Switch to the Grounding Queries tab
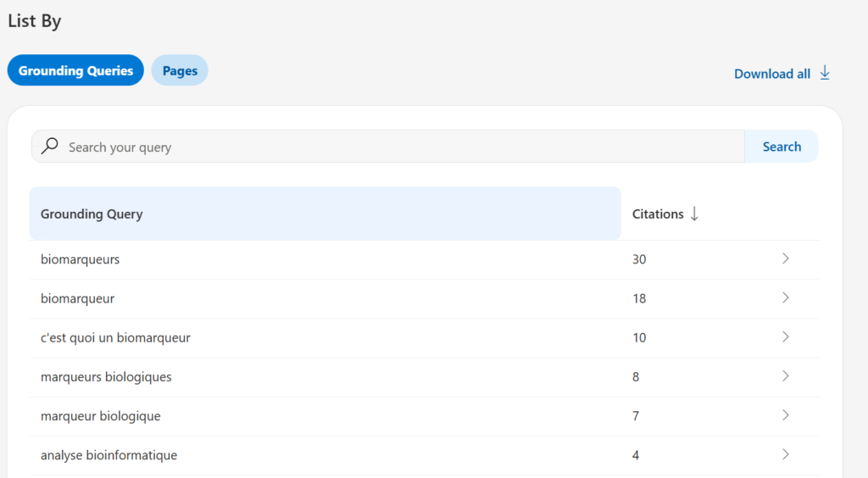Viewport: 868px width, 478px height. tap(75, 70)
